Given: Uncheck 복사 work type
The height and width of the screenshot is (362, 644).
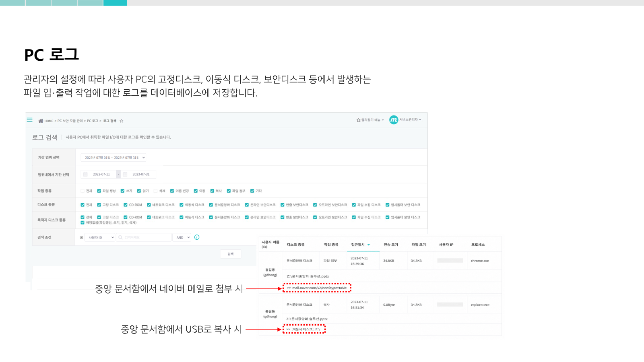Looking at the screenshot, I should click(x=212, y=191).
